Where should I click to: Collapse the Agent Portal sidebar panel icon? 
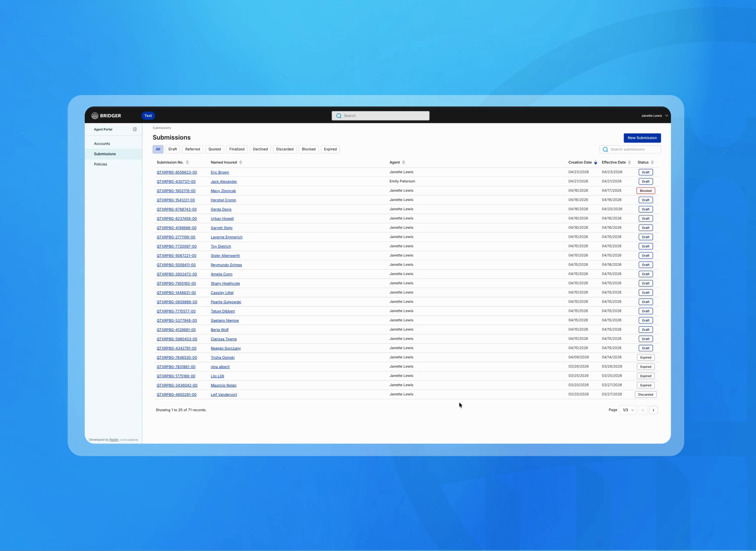pyautogui.click(x=135, y=129)
